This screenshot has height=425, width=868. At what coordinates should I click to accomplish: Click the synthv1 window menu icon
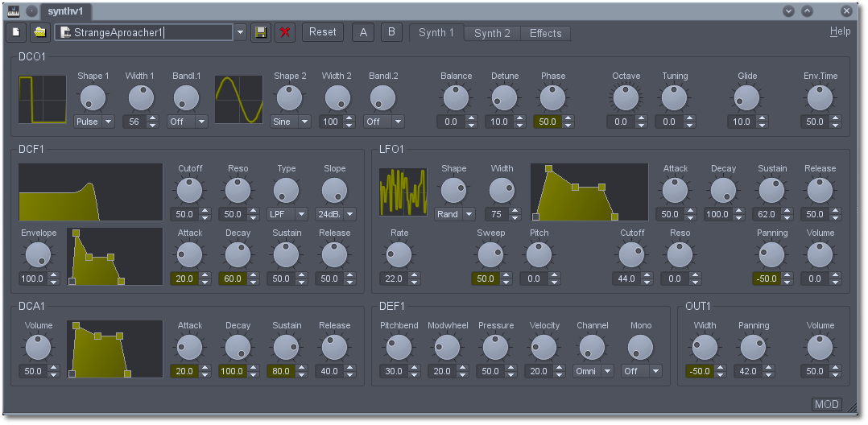tap(13, 11)
